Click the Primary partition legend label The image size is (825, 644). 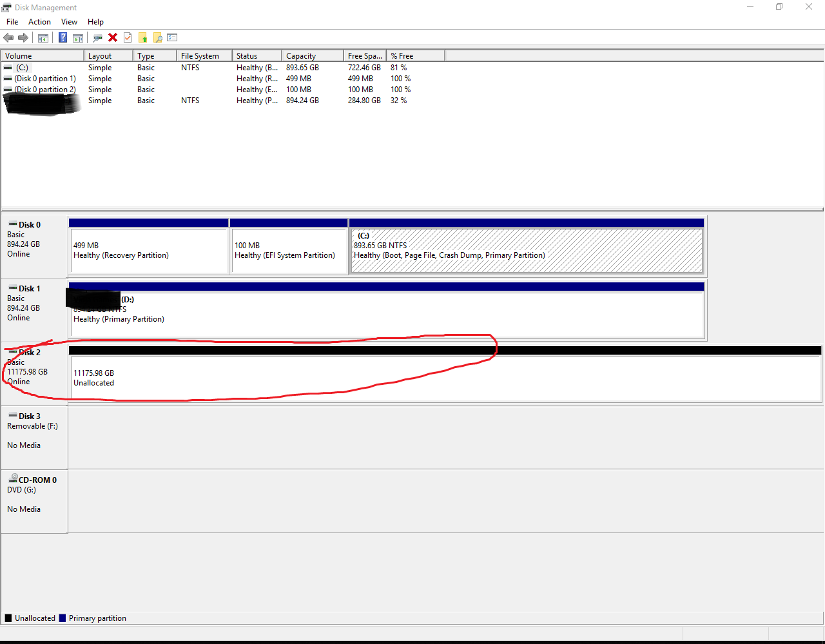(x=97, y=618)
